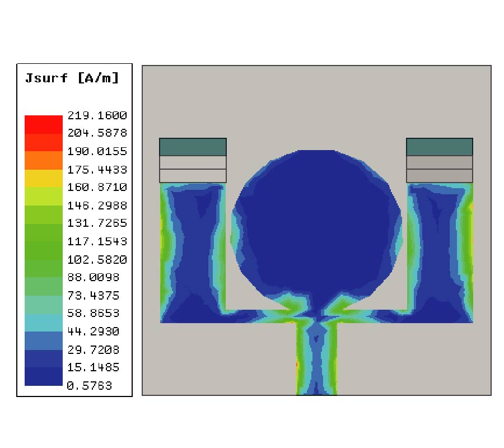504x448 pixels.
Task: Pick the darkest blue swatch at legend bottom
Action: pyautogui.click(x=43, y=376)
